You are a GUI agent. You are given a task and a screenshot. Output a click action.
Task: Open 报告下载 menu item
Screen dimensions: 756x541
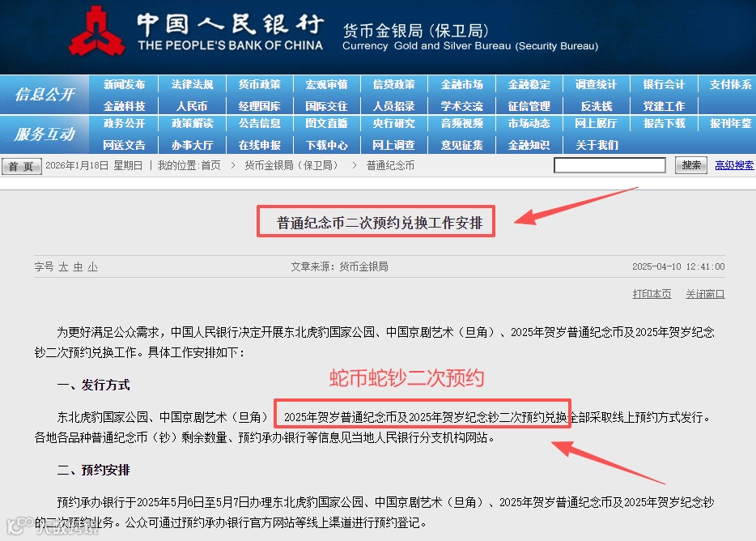[x=664, y=124]
